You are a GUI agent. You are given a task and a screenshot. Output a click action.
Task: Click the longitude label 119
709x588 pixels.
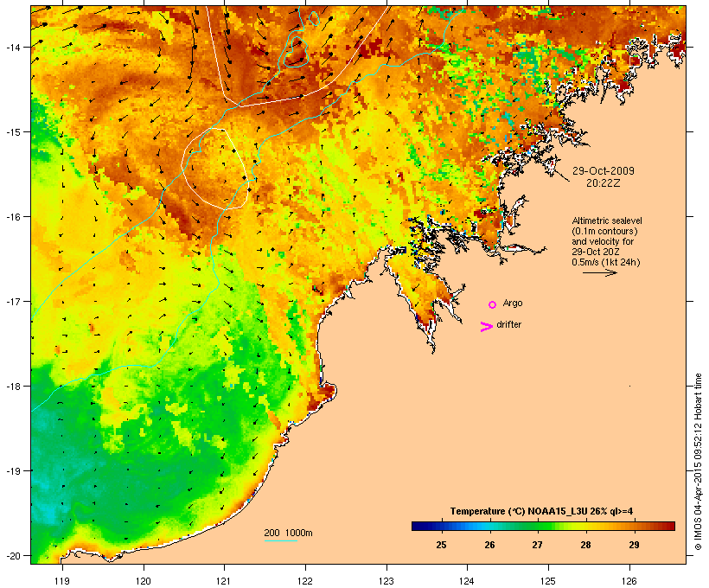tap(62, 581)
